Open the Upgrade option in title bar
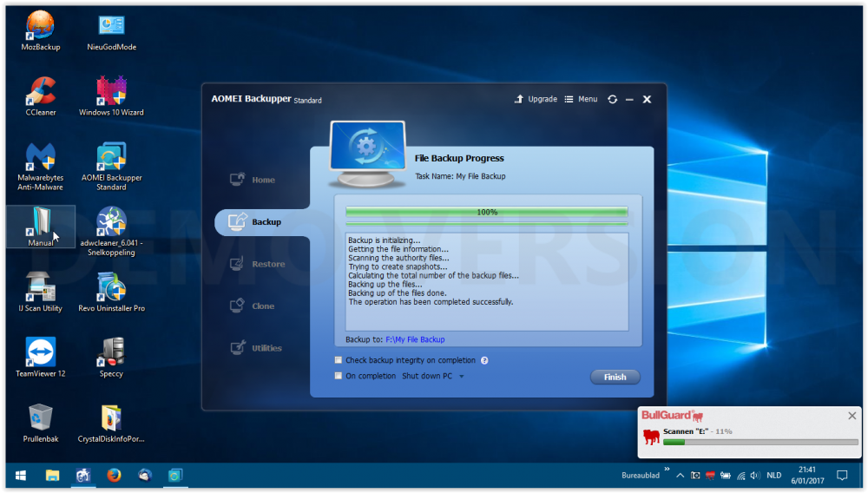 (x=536, y=99)
